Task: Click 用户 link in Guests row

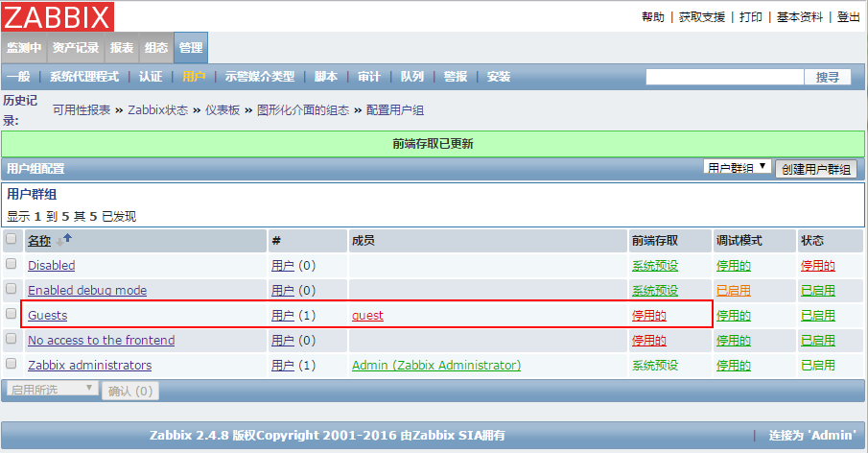Action: (283, 315)
